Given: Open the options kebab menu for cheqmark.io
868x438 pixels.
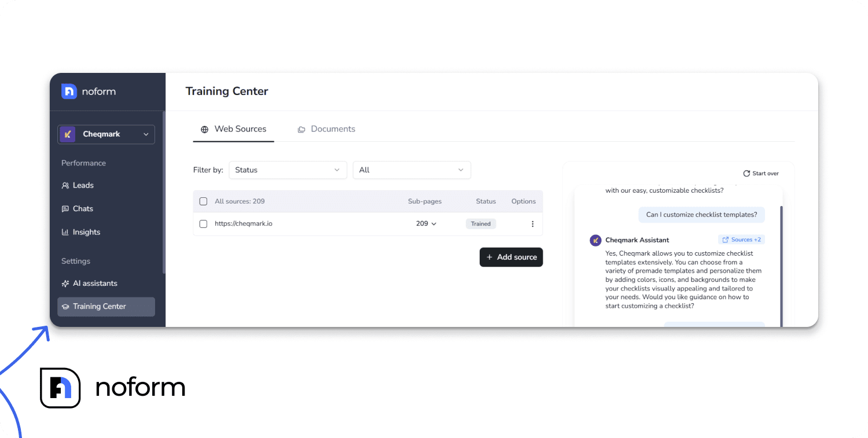Looking at the screenshot, I should (532, 223).
